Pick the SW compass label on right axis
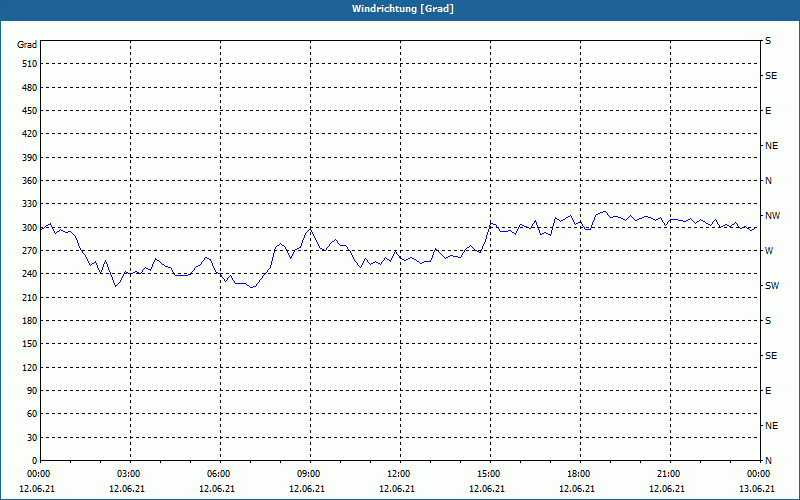This screenshot has height=500, width=800. click(x=772, y=286)
